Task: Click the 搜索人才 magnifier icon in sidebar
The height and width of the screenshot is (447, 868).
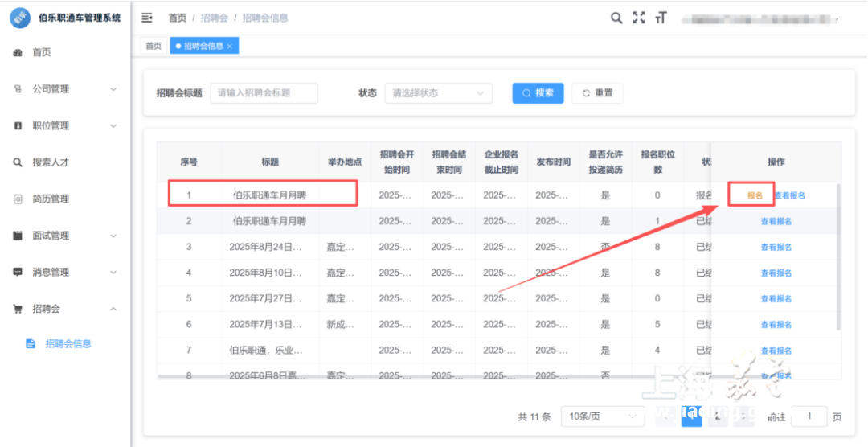Action: [18, 162]
